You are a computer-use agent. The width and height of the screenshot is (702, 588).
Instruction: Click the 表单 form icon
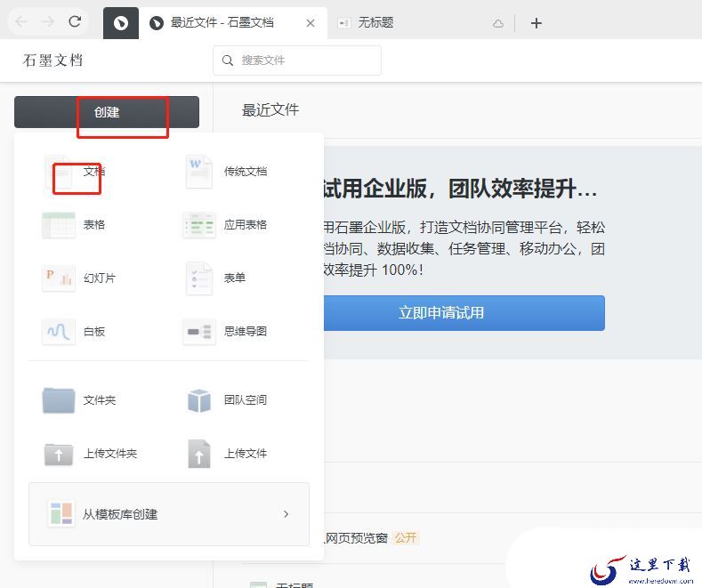(199, 278)
